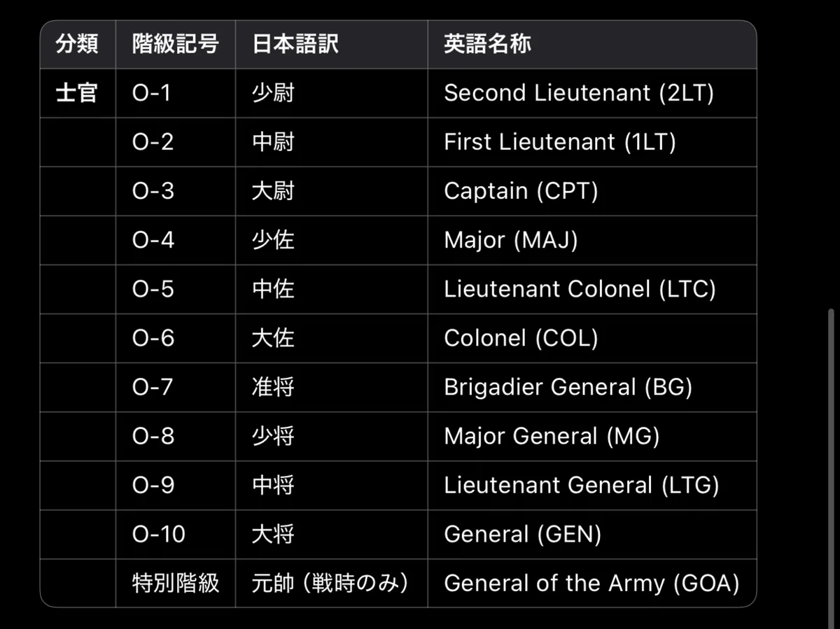The width and height of the screenshot is (840, 629).
Task: Click the 分類 column header
Action: [x=78, y=45]
